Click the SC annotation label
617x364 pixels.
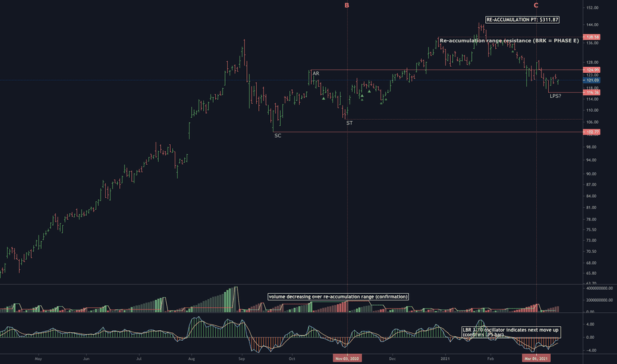(278, 136)
